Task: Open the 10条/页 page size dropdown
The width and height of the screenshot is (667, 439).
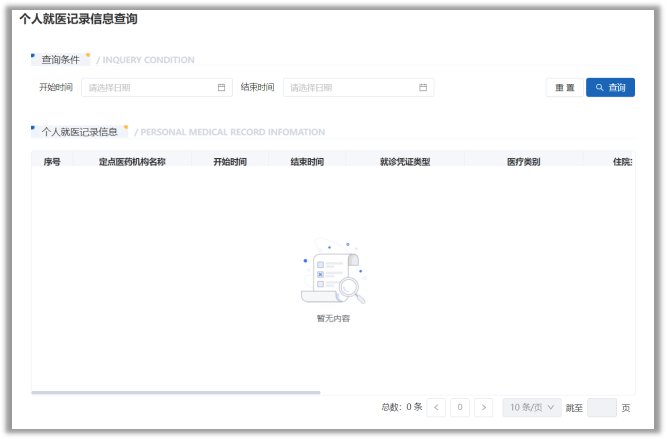Action: (531, 408)
